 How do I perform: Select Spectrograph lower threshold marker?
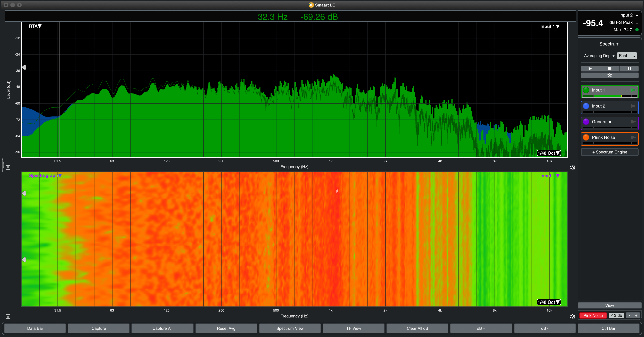tap(24, 260)
